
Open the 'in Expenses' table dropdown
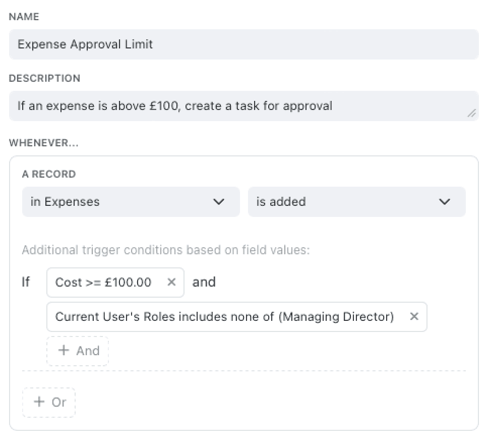tap(131, 202)
